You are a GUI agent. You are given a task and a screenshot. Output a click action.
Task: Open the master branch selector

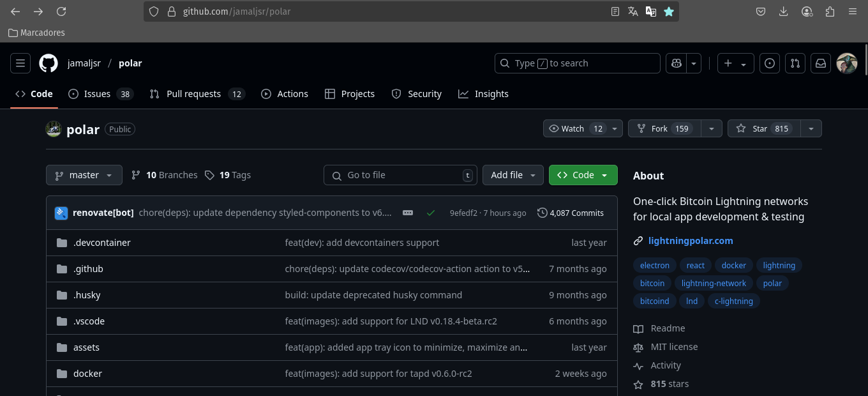pyautogui.click(x=84, y=174)
